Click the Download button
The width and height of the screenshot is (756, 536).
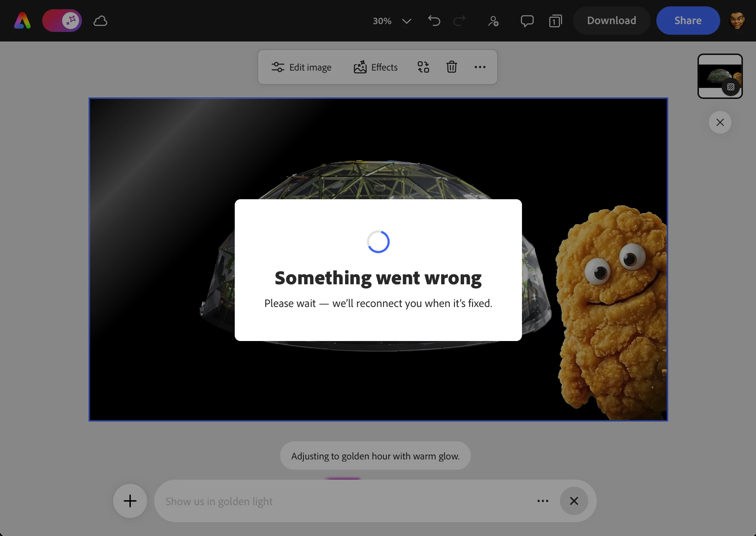[611, 21]
